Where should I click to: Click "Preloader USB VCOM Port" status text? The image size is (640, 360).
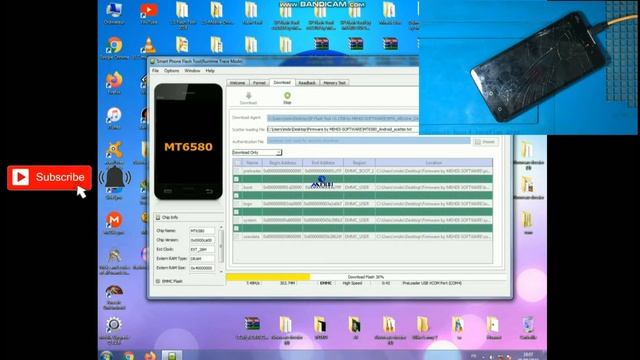click(x=432, y=283)
